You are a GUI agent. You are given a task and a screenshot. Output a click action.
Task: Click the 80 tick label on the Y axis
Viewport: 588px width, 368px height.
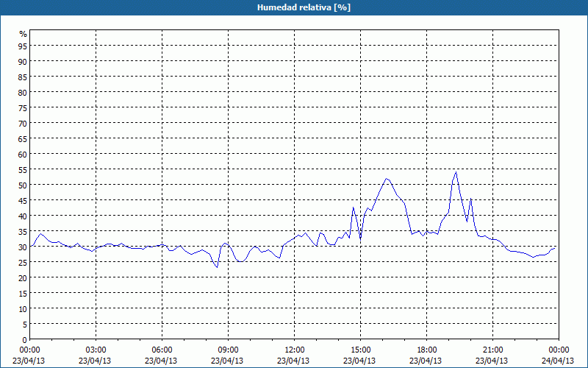click(x=23, y=92)
